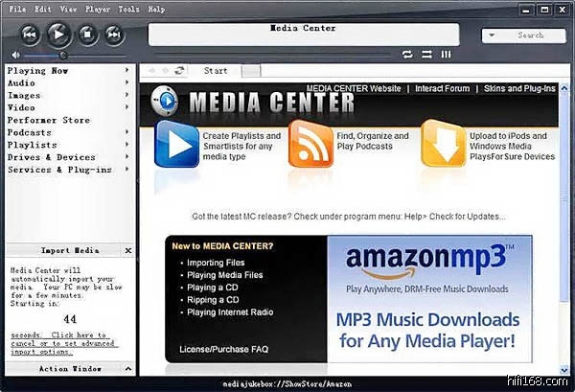
Task: Expand the Audio tree item arrow
Action: (x=127, y=83)
